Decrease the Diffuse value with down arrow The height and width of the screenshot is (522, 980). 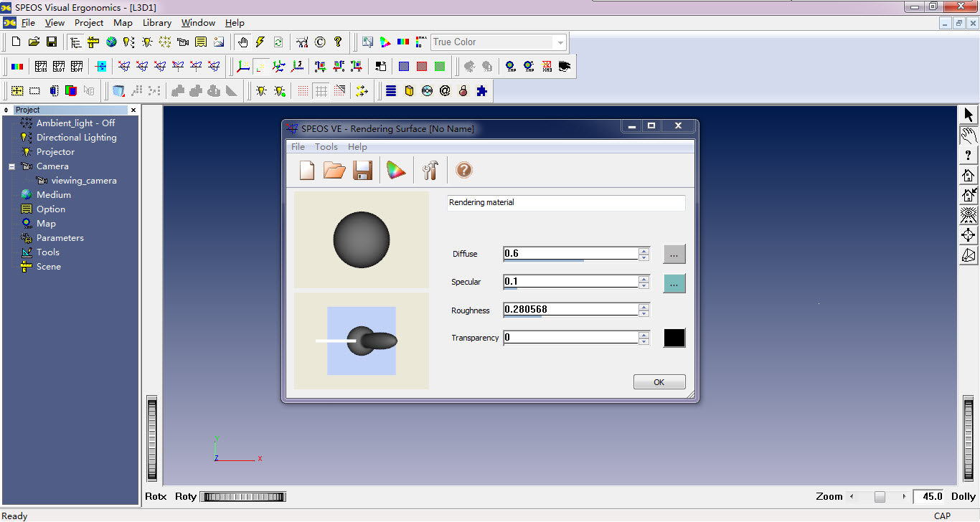[644, 257]
